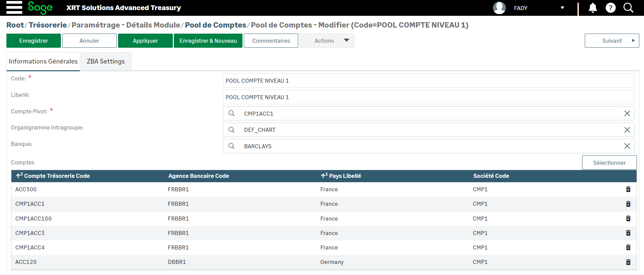Open lookup search for Banque field
The width and height of the screenshot is (644, 275).
[231, 146]
